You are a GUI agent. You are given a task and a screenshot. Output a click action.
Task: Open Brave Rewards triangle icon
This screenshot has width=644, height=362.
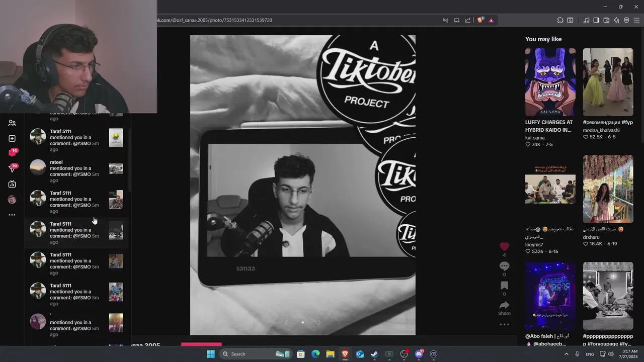point(491,20)
